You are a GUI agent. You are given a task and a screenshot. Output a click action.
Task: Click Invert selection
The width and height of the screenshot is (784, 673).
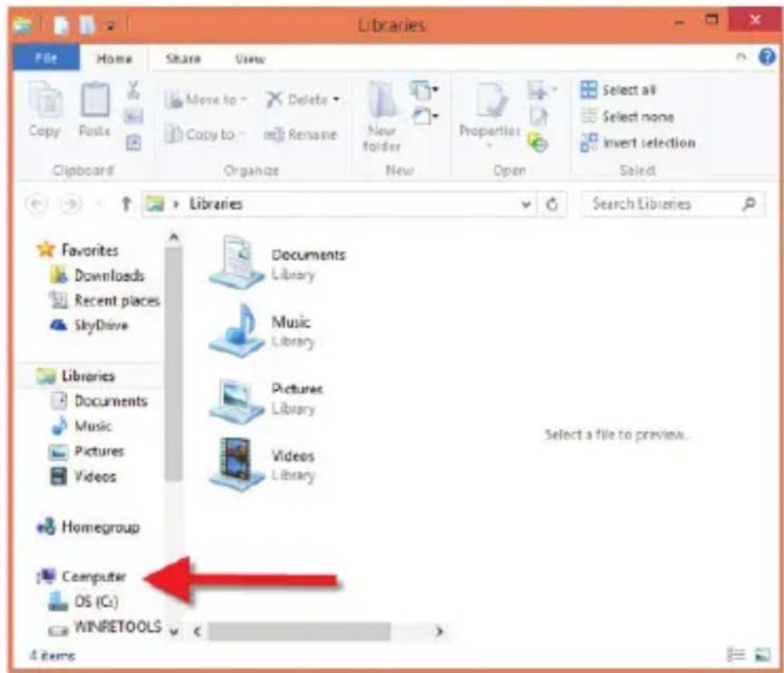click(x=638, y=143)
